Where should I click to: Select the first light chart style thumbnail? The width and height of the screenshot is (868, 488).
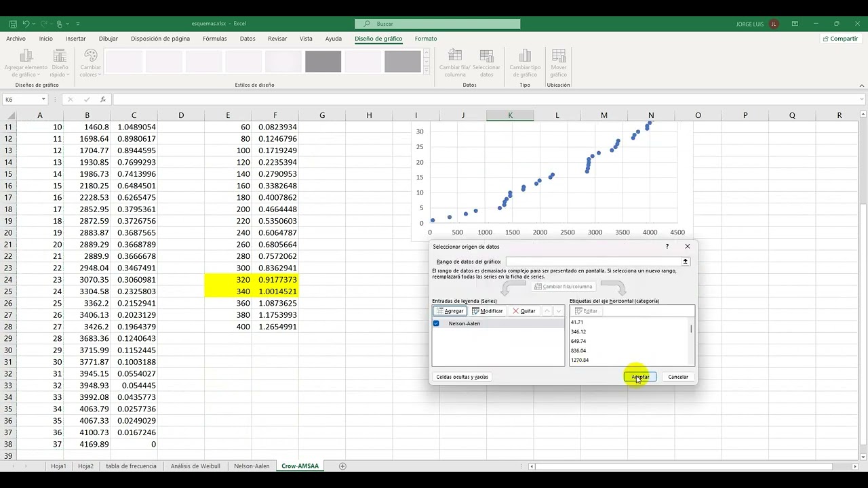pyautogui.click(x=124, y=62)
